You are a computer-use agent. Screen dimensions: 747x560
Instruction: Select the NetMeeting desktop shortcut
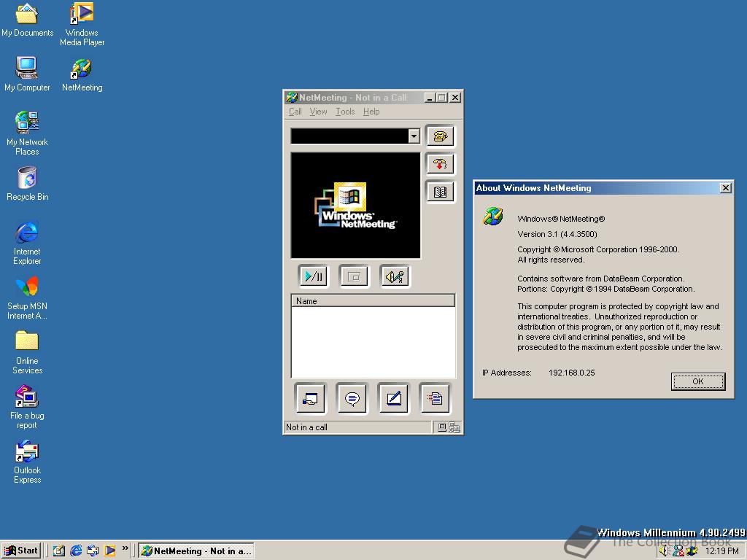click(82, 75)
